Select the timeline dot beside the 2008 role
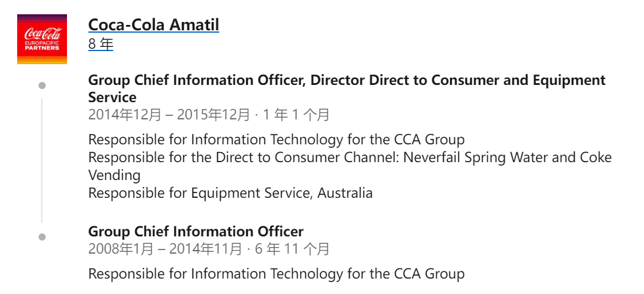 pos(42,237)
